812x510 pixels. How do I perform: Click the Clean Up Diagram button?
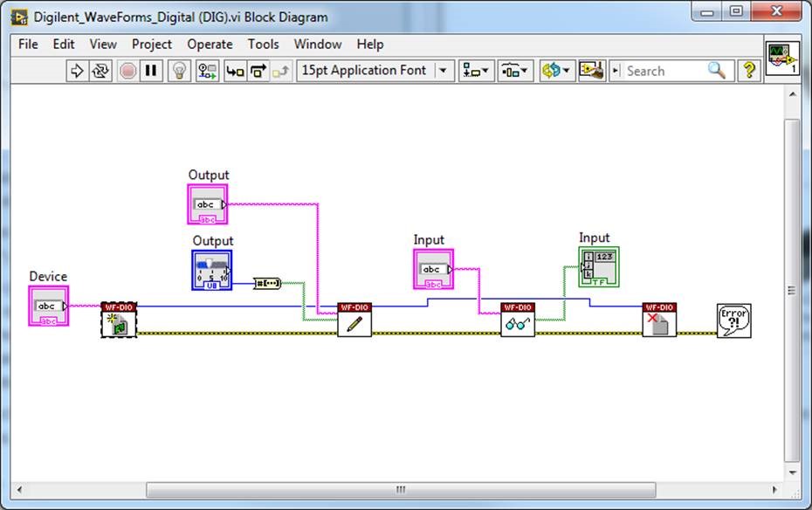(591, 71)
